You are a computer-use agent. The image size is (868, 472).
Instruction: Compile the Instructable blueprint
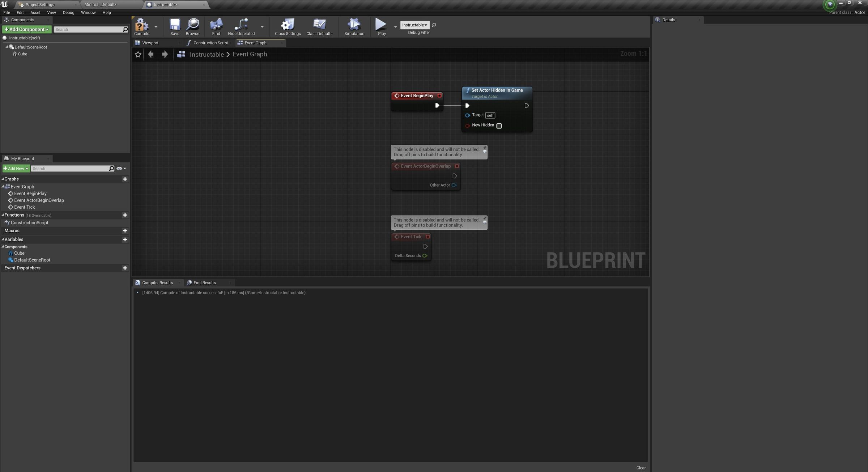coord(141,27)
